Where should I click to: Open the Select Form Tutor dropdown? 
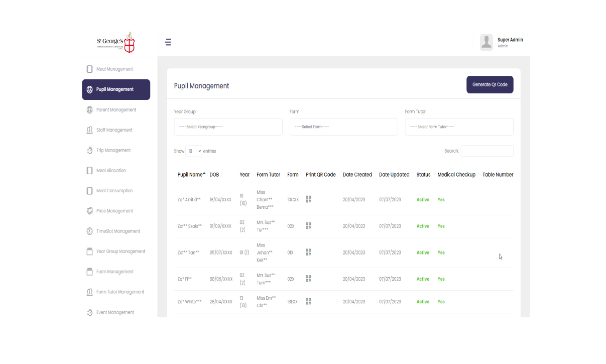click(x=459, y=127)
